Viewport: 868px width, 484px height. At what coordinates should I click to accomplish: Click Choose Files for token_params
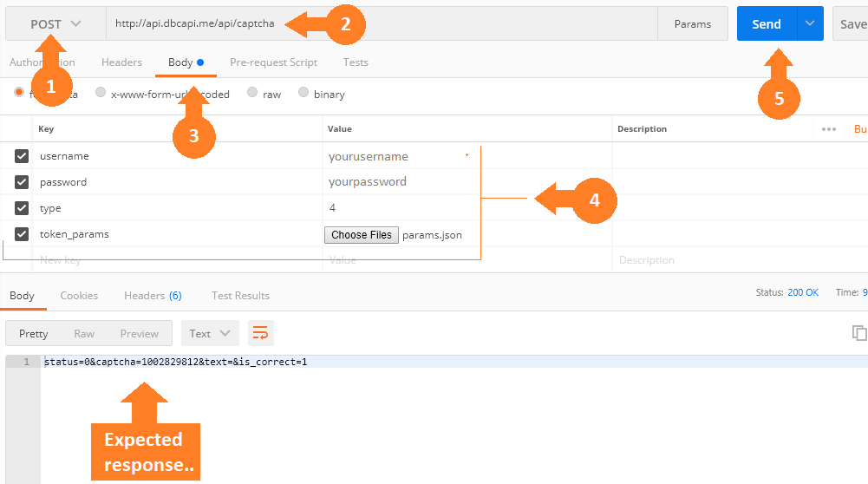pos(361,235)
